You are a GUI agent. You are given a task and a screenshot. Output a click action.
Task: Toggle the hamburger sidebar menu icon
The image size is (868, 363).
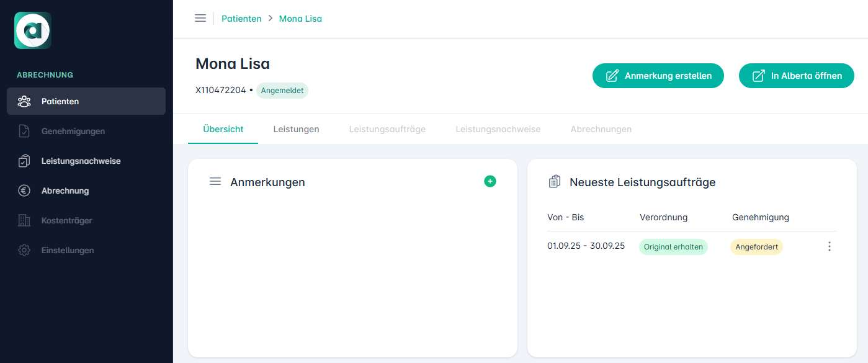tap(200, 19)
